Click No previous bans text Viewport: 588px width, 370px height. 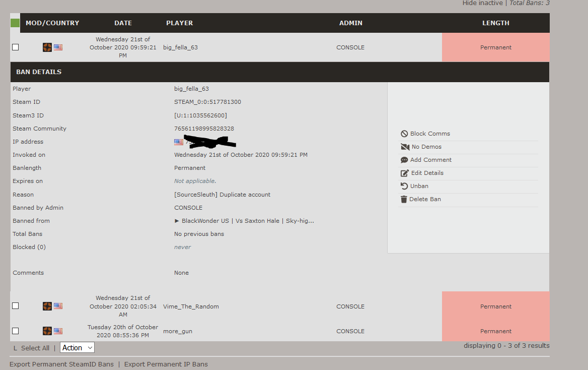(199, 234)
